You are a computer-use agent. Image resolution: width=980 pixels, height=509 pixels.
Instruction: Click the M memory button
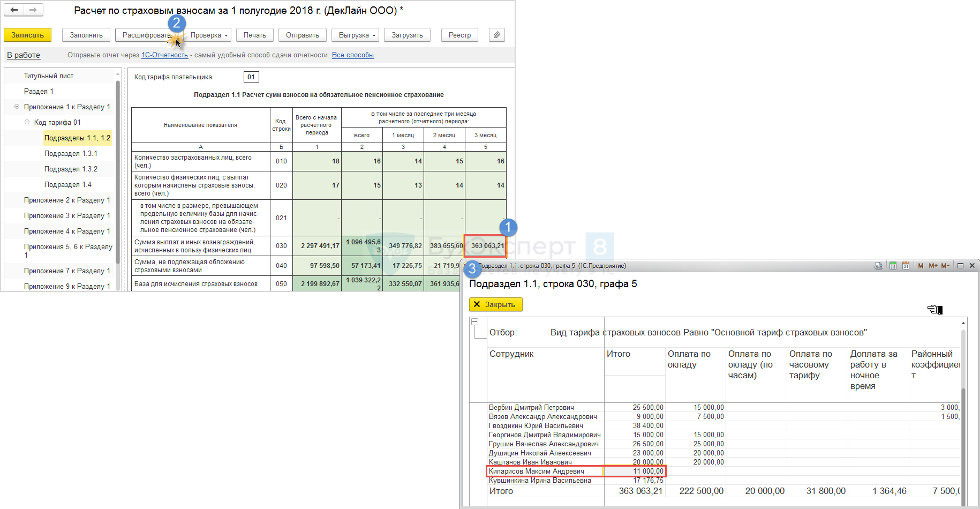click(921, 266)
